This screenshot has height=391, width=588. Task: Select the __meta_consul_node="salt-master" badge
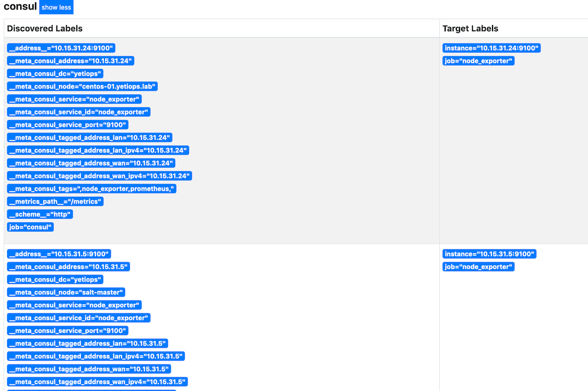coord(66,292)
